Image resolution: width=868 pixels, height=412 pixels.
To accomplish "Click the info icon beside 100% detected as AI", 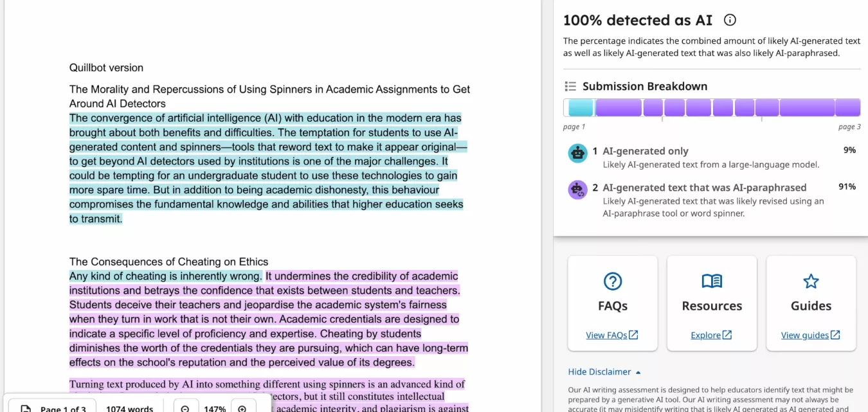I will tap(730, 20).
